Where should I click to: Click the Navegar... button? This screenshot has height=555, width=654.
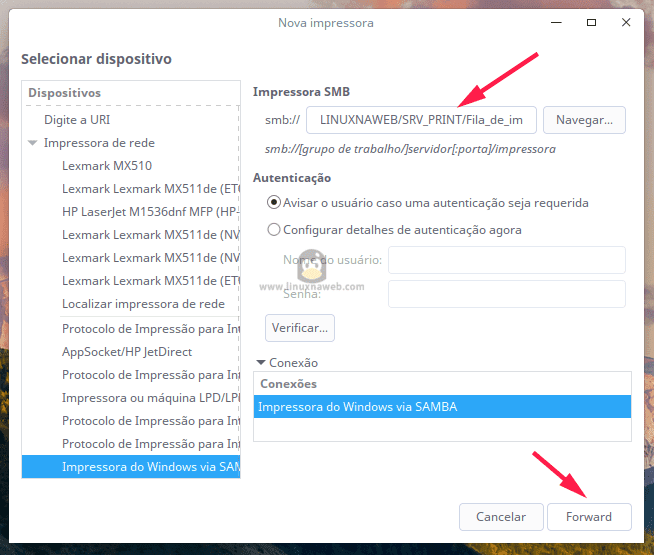[584, 120]
